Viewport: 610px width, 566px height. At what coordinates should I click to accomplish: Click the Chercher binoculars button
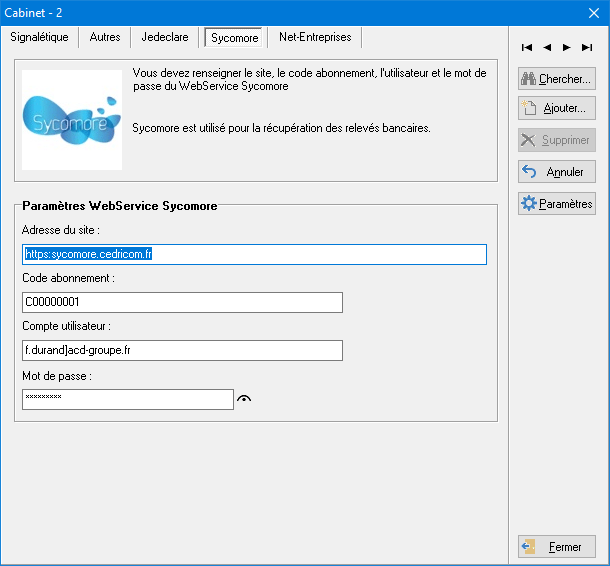[556, 79]
